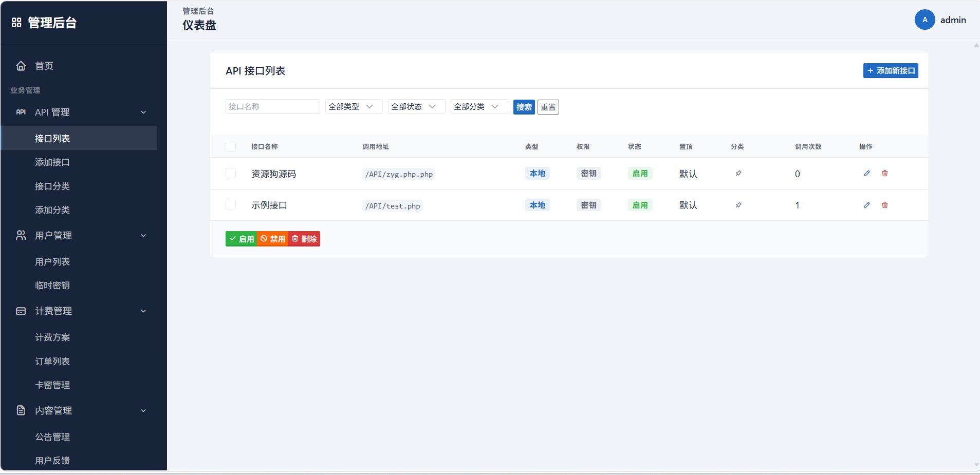Go to 接口分类 in the sidebar
This screenshot has height=475, width=980.
coord(52,186)
